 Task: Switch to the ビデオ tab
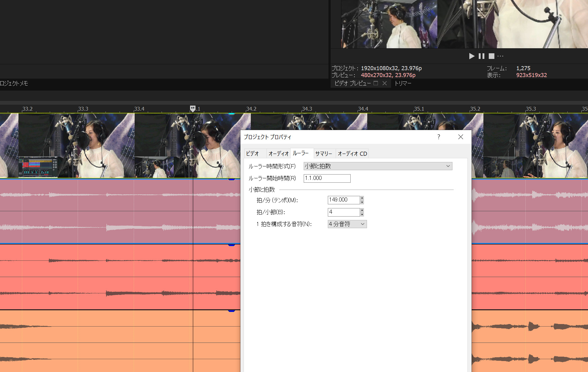[x=252, y=154]
